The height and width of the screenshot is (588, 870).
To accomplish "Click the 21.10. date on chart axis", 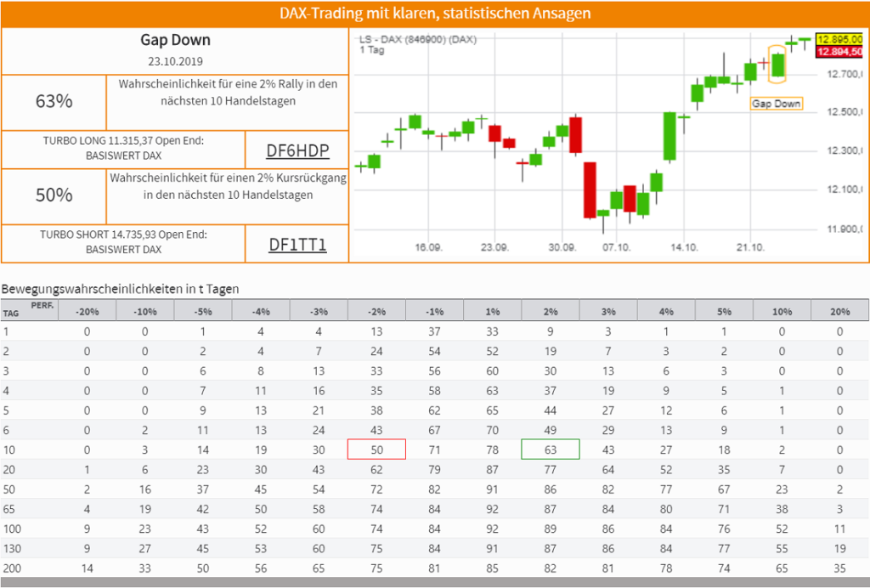I will coord(750,247).
